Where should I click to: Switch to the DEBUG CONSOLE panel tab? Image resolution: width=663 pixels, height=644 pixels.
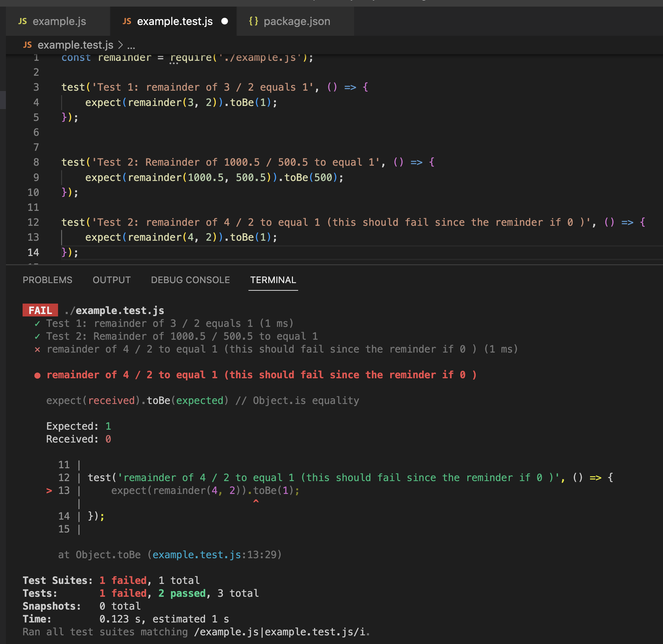(190, 280)
